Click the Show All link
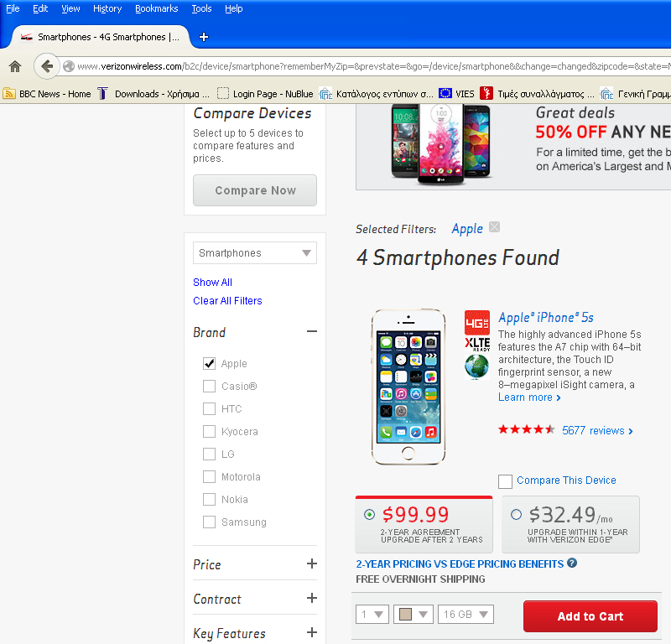Image resolution: width=671 pixels, height=644 pixels. [213, 283]
